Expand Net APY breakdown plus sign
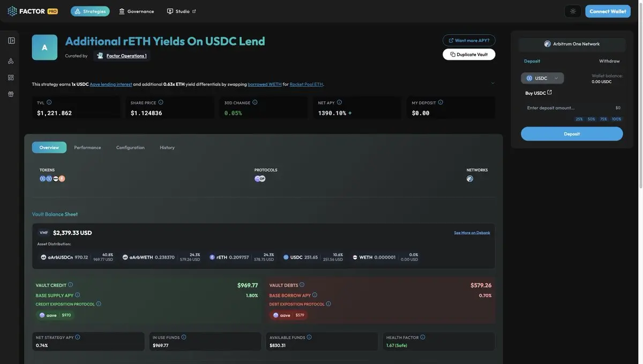This screenshot has height=364, width=643. pos(350,113)
